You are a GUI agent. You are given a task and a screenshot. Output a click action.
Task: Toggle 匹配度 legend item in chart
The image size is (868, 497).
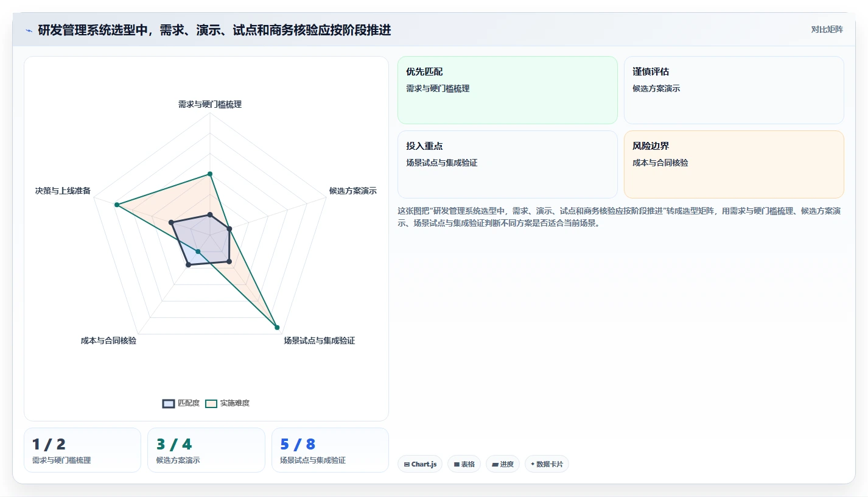pos(181,403)
